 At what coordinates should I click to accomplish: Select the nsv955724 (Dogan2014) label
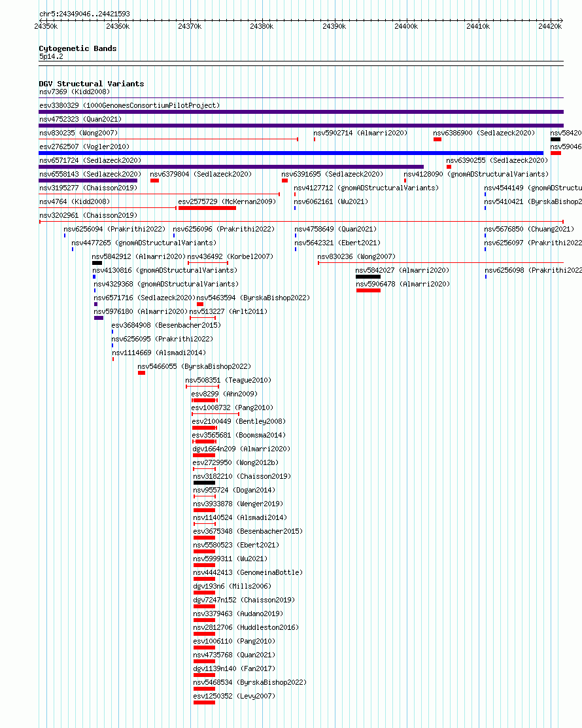click(x=234, y=491)
